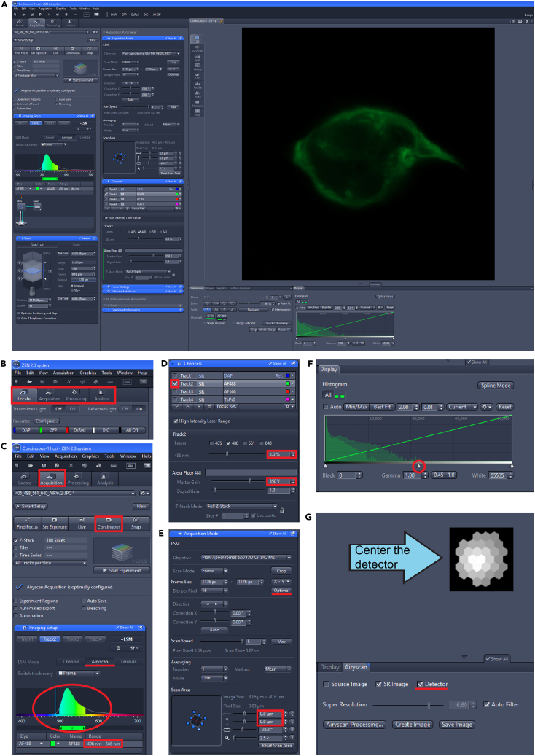Open the Objective Plan-Apochromat dropdown in panel E

(246, 558)
